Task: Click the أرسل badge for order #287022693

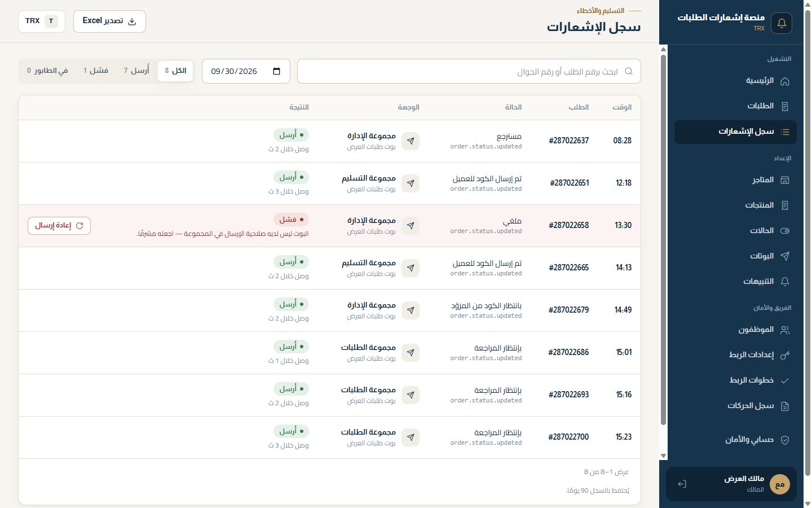Action: coord(291,389)
